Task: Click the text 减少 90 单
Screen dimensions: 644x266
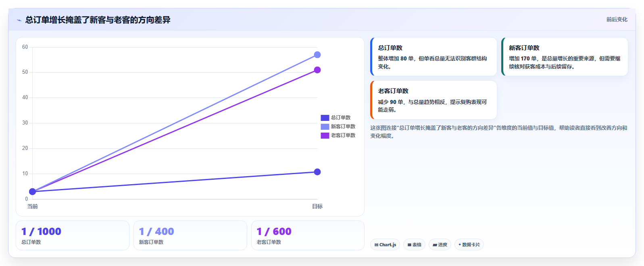Action: [390, 102]
